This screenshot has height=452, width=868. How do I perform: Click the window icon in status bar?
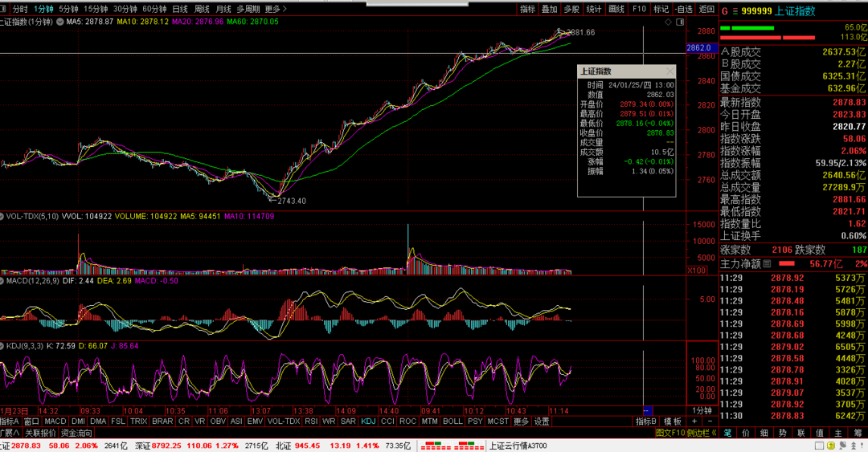(819, 446)
